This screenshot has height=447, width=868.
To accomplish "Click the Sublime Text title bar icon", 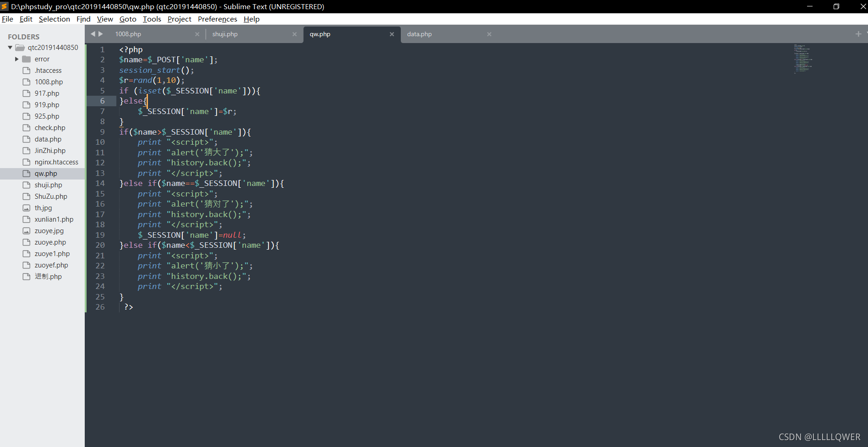I will coord(5,6).
